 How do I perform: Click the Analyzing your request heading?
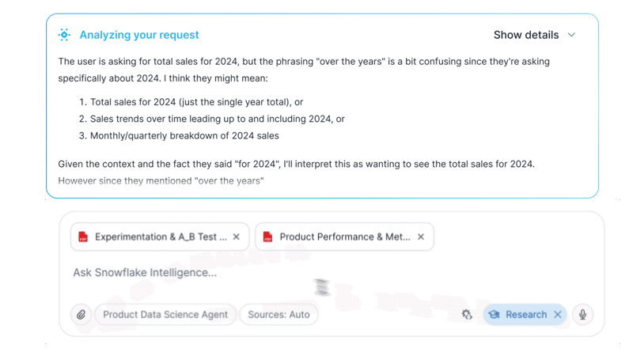[x=139, y=35]
